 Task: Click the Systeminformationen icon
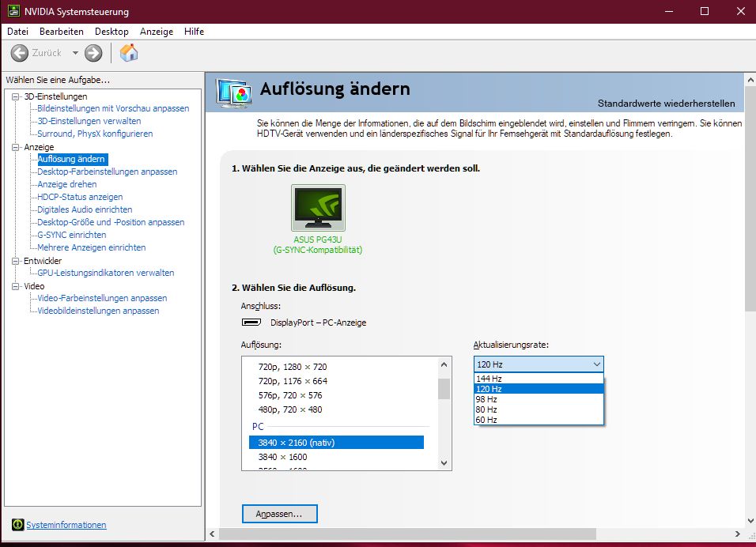coord(18,524)
